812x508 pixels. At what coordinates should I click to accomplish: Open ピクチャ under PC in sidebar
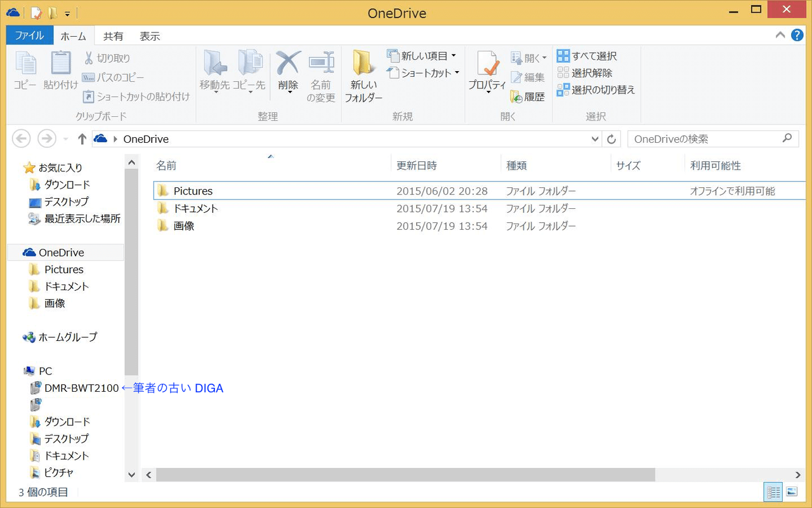52,472
